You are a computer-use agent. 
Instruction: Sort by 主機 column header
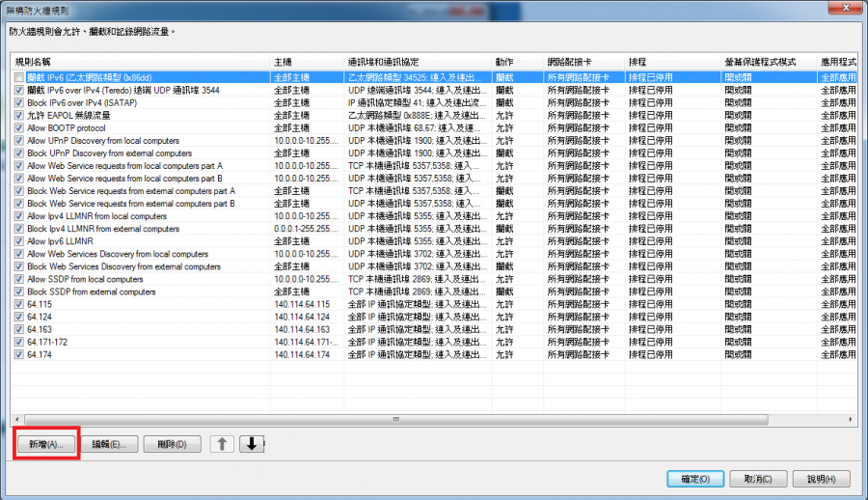tap(307, 61)
